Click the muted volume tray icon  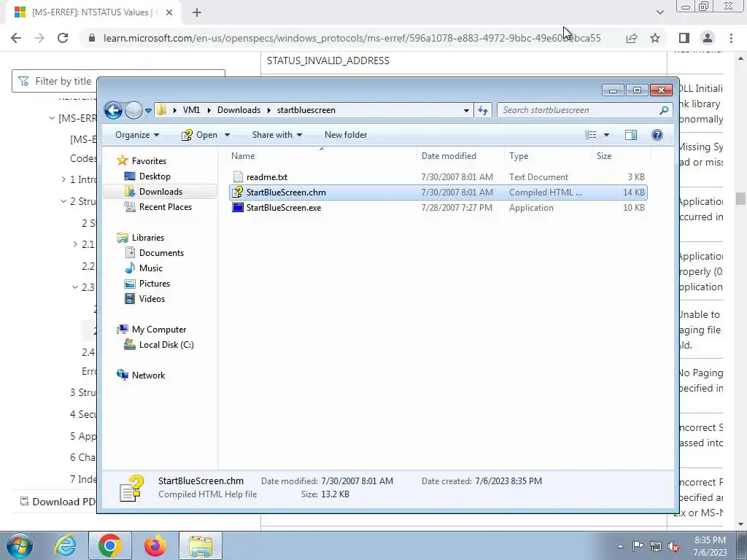coord(673,546)
